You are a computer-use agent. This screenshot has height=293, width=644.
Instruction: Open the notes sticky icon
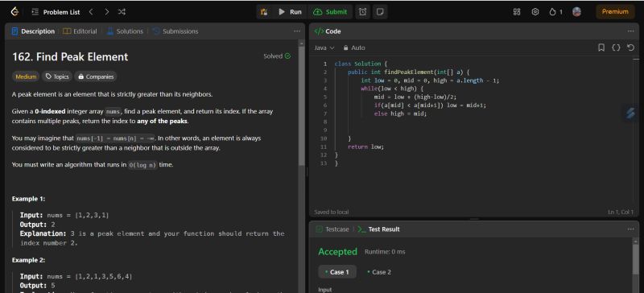tap(380, 12)
